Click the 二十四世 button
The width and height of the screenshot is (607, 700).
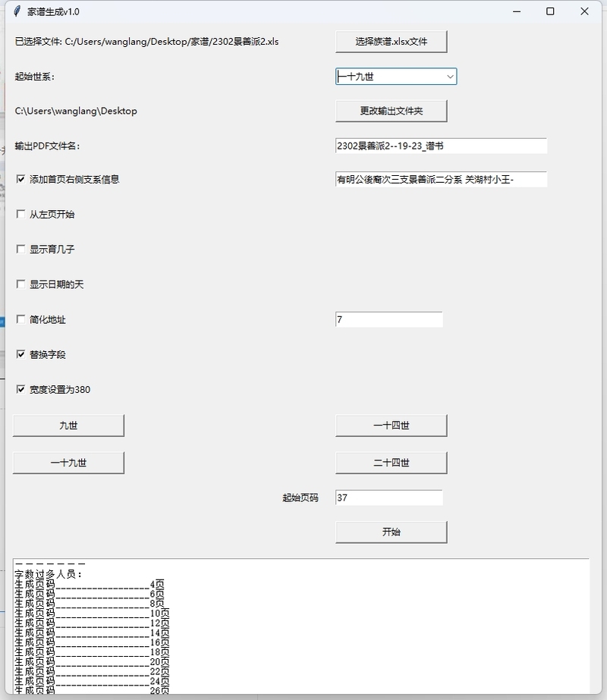[x=392, y=463]
